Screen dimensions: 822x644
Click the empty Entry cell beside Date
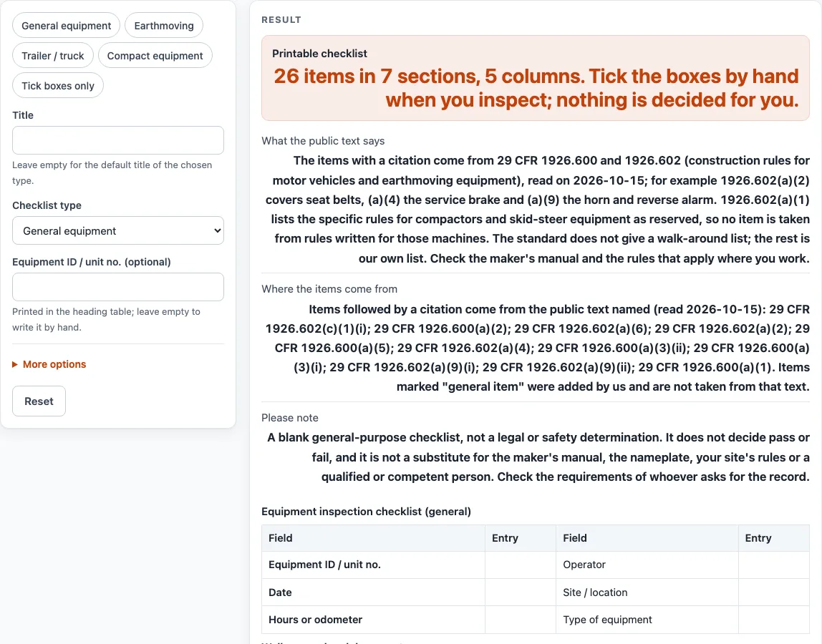coord(521,592)
